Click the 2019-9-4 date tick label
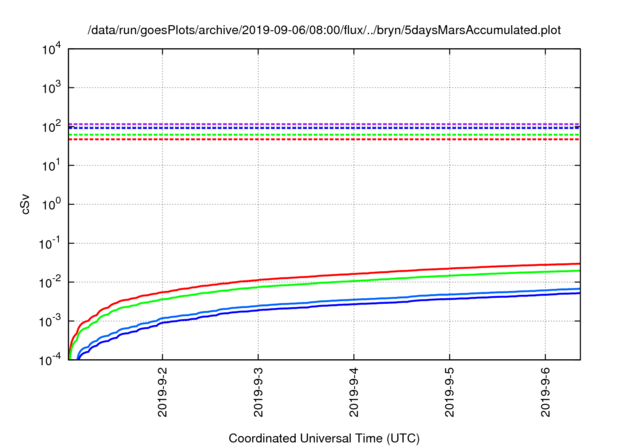The height and width of the screenshot is (448, 640). [x=353, y=392]
